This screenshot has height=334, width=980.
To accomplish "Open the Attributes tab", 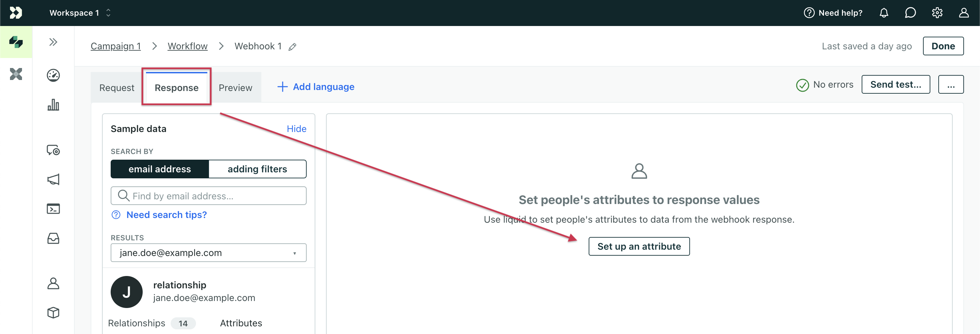I will [241, 323].
